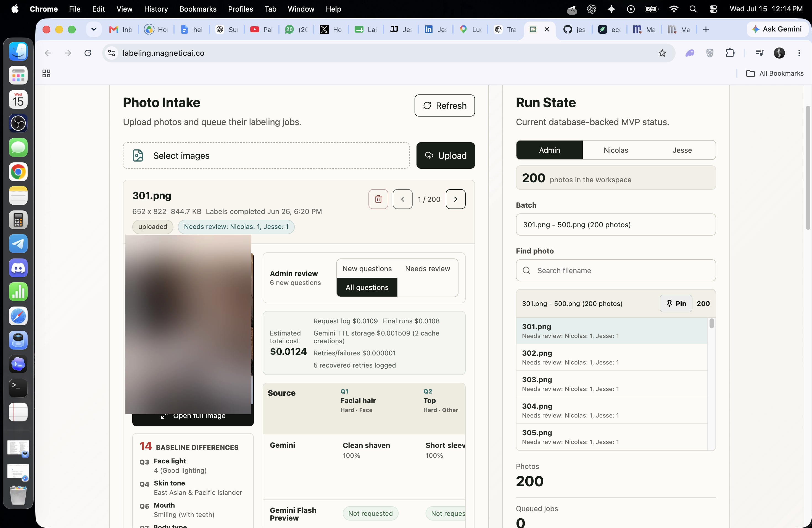Open the History menu
Image resolution: width=812 pixels, height=528 pixels.
pyautogui.click(x=156, y=9)
